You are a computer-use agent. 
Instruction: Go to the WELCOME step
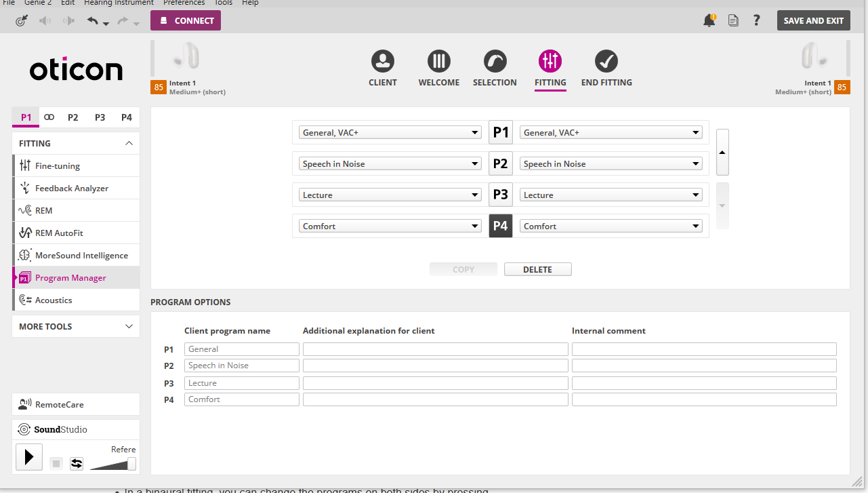pyautogui.click(x=439, y=68)
